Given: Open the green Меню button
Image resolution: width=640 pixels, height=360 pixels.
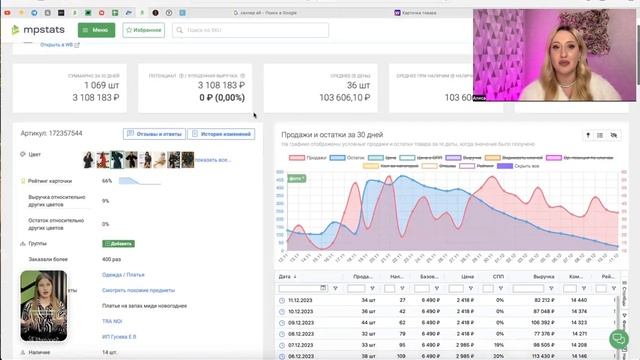Looking at the screenshot, I should [96, 30].
